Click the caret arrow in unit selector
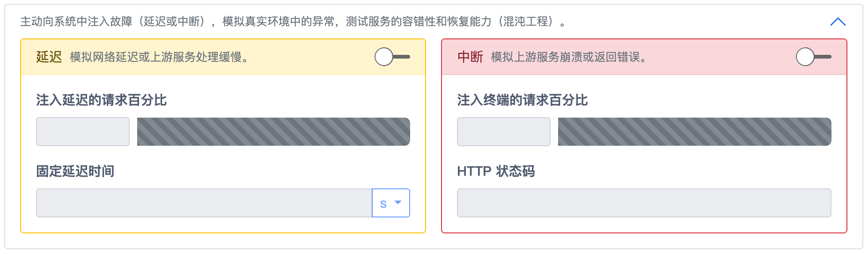Image resolution: width=868 pixels, height=254 pixels. tap(398, 202)
